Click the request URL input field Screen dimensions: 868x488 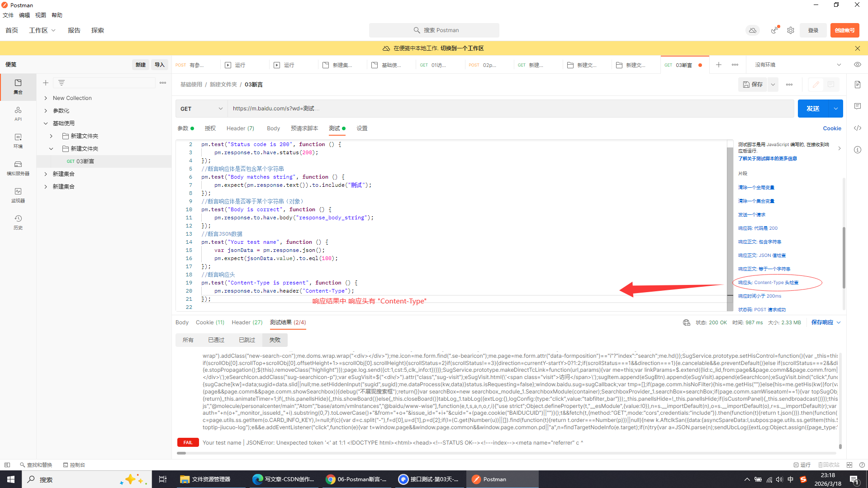[x=511, y=109]
